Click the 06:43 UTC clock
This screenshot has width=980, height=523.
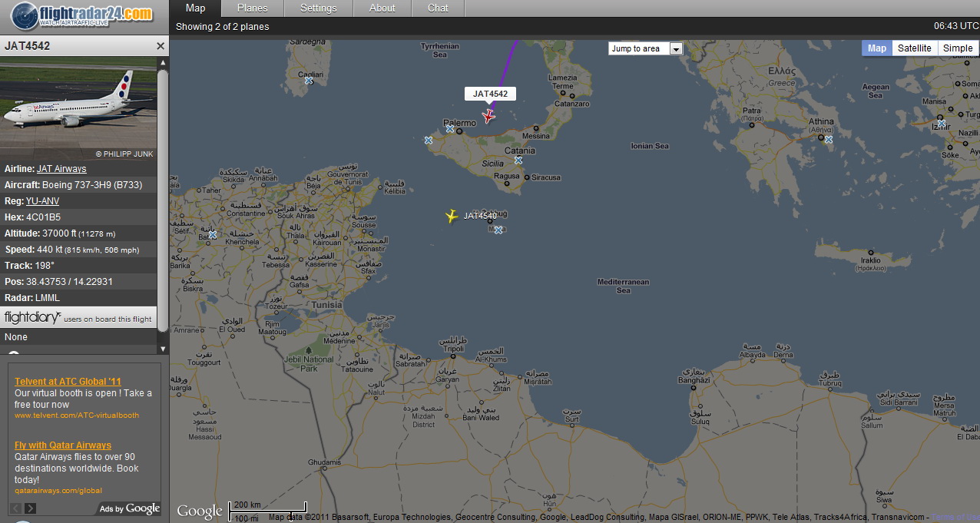coord(956,26)
